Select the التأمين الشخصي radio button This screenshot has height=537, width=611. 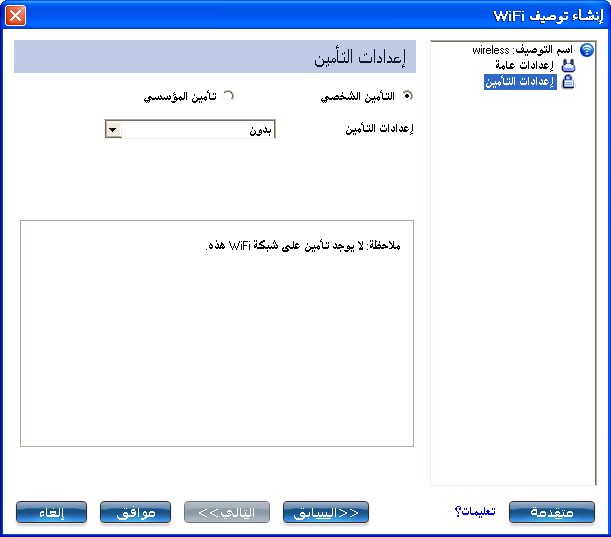[x=408, y=95]
